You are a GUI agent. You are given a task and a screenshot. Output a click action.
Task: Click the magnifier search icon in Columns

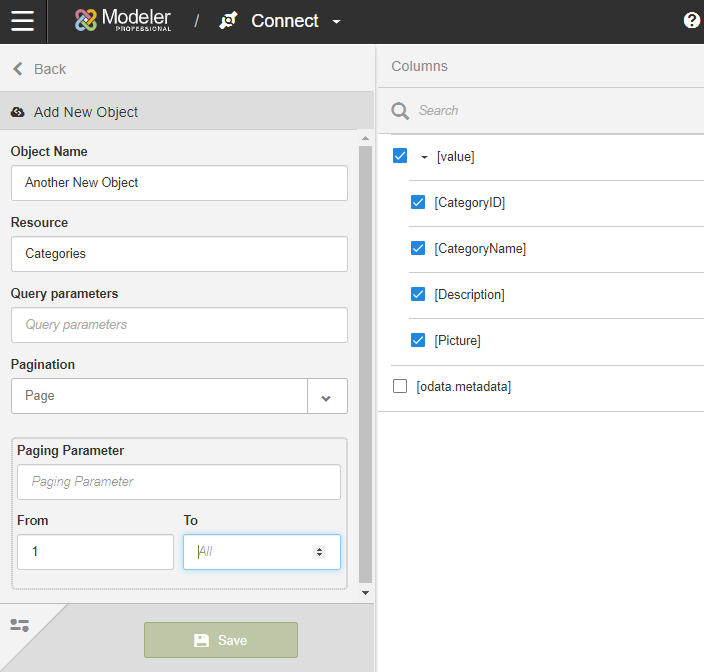coord(400,111)
